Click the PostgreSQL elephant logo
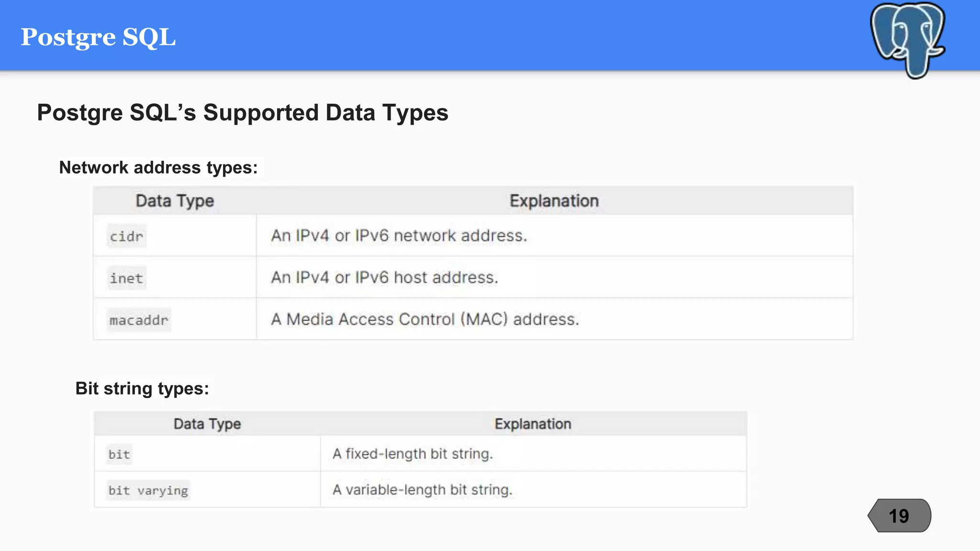Viewport: 980px width, 551px height. (907, 40)
